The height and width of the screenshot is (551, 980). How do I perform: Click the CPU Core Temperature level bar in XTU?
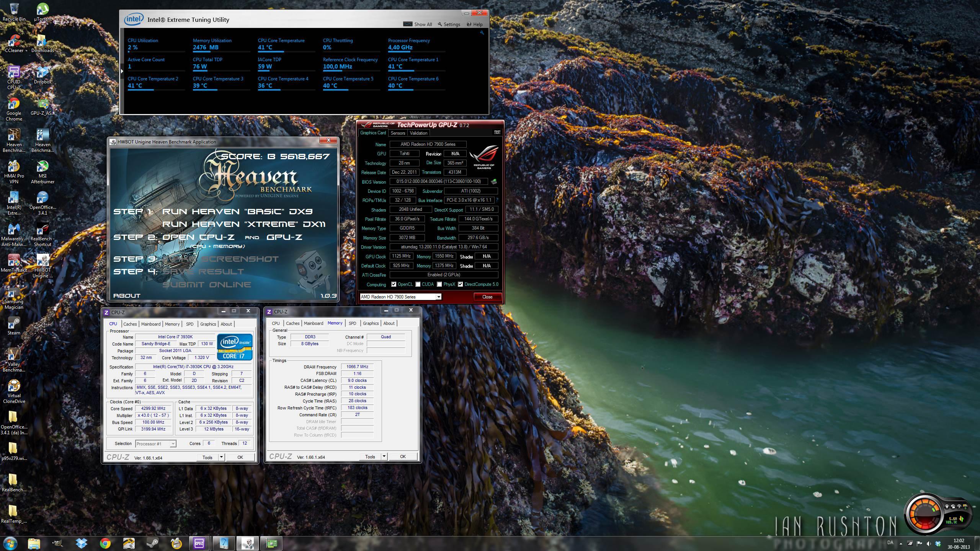point(286,52)
